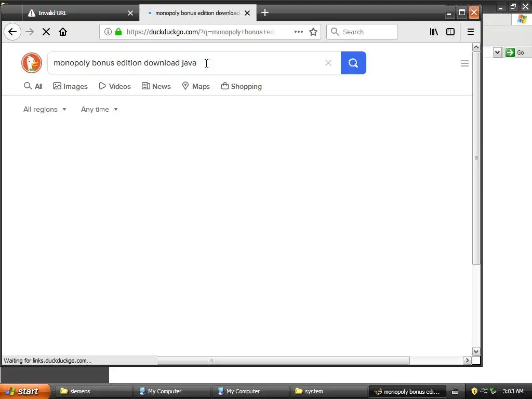Click the vertical scrollbar up arrow
532x399 pixels.
coord(476,47)
